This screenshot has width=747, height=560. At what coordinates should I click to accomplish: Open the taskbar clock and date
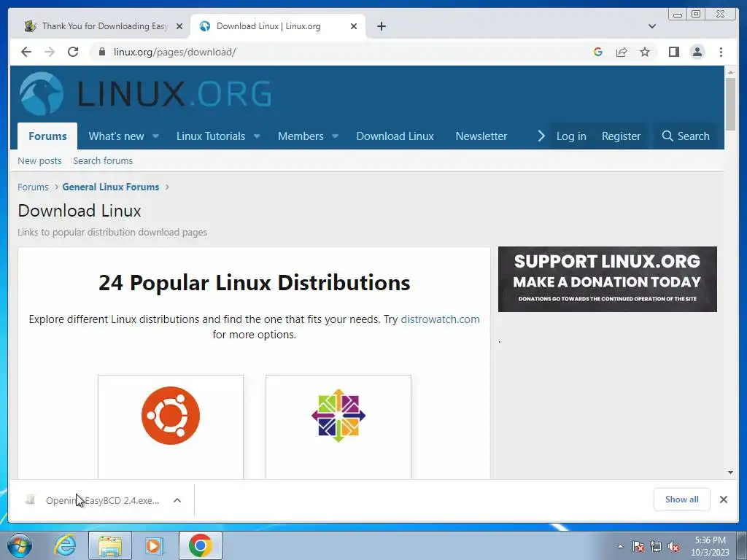[x=710, y=546]
